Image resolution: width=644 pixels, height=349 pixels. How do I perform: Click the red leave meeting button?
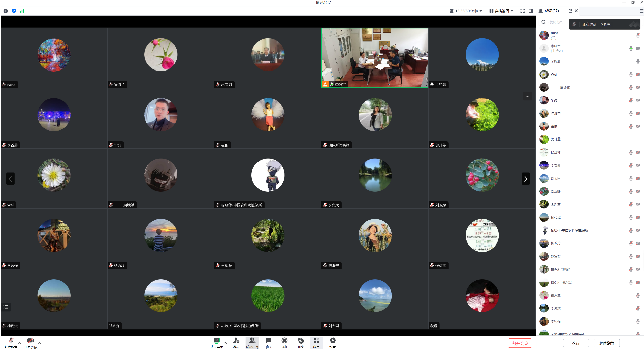coord(520,343)
